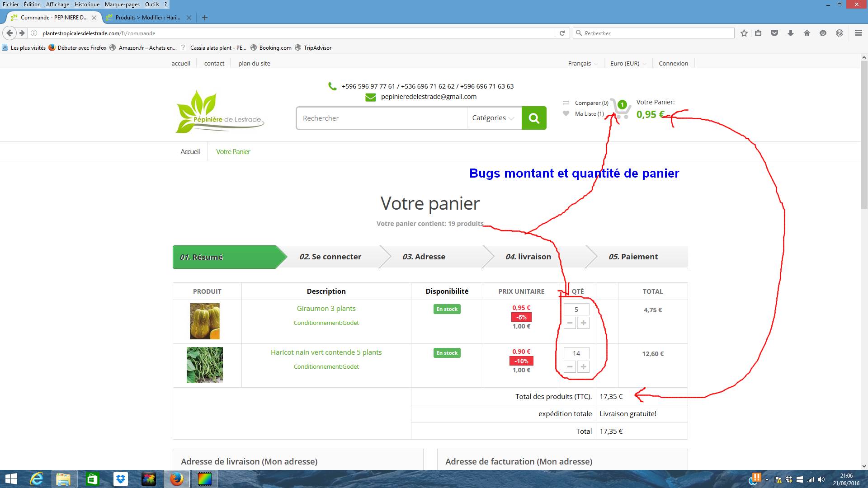Open Les plus visités bookmark folder
868x488 pixels.
click(x=24, y=47)
